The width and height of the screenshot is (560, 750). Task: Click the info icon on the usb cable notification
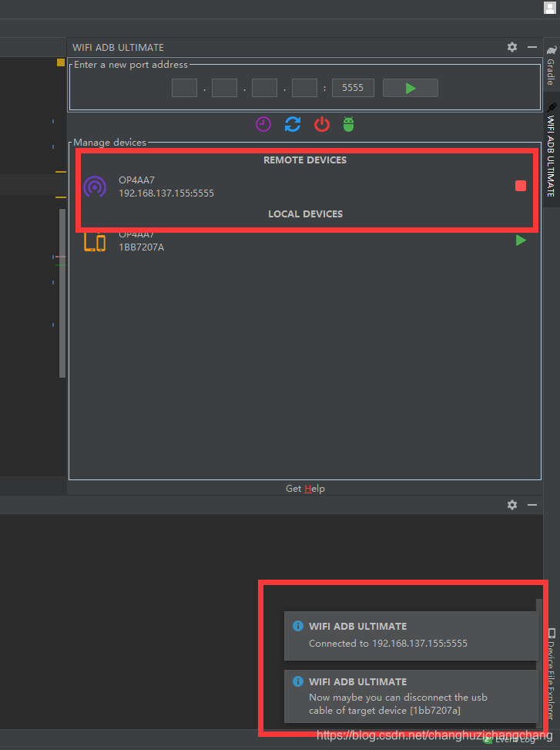297,681
